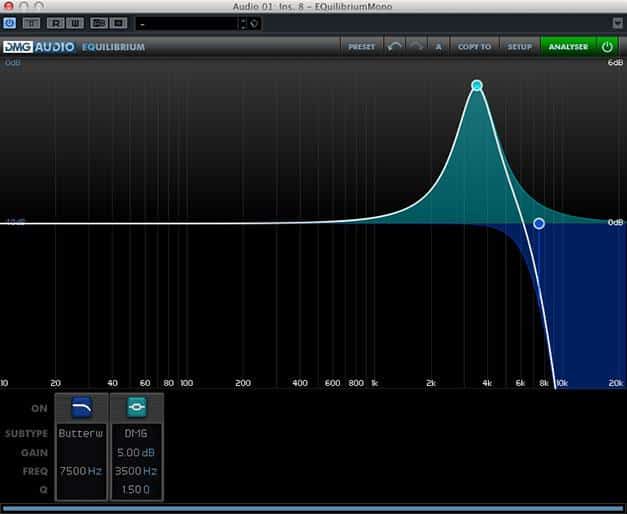
Task: Click the 5.00 dB gain value
Action: (136, 452)
